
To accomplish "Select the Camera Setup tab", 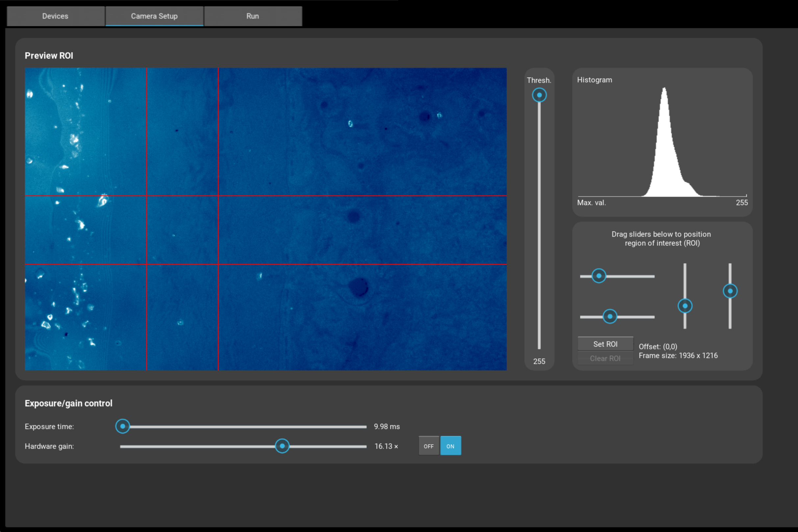I will [x=155, y=16].
